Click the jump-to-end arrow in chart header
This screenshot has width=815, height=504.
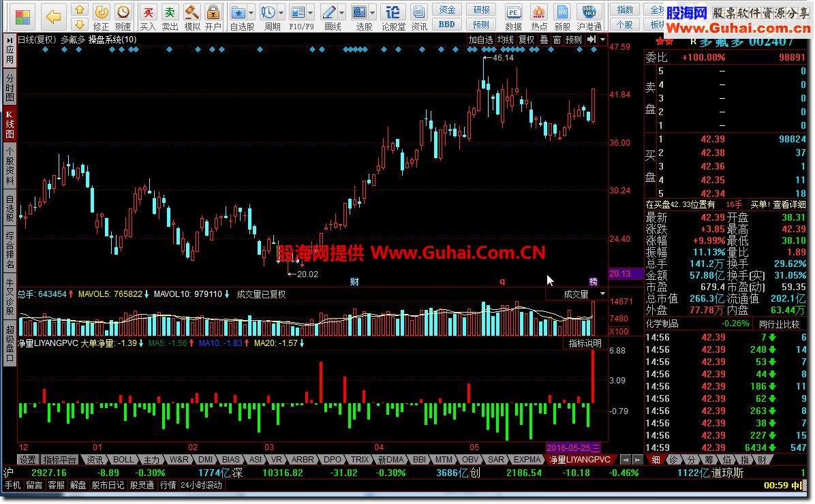[591, 40]
